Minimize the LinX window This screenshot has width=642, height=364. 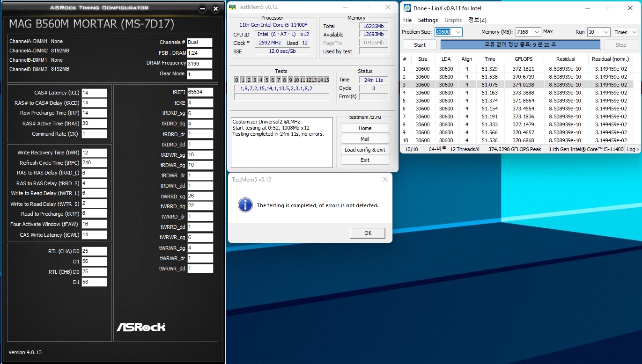588,8
